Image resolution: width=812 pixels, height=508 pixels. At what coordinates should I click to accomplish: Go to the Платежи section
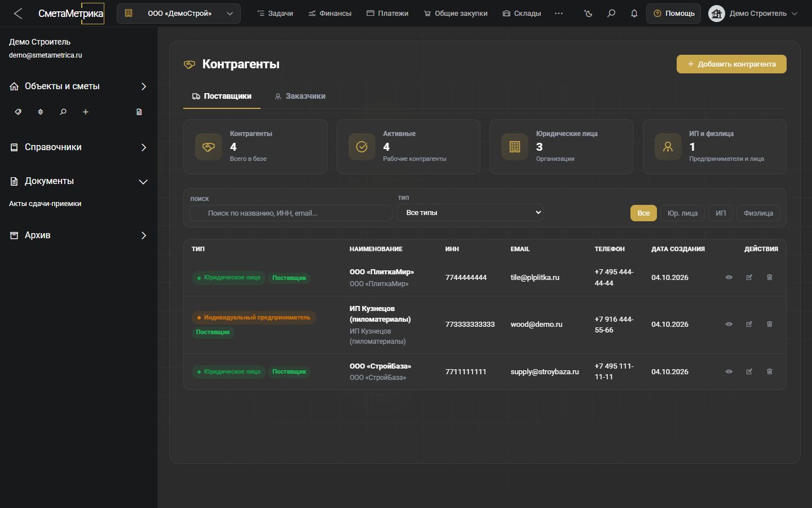coord(387,14)
